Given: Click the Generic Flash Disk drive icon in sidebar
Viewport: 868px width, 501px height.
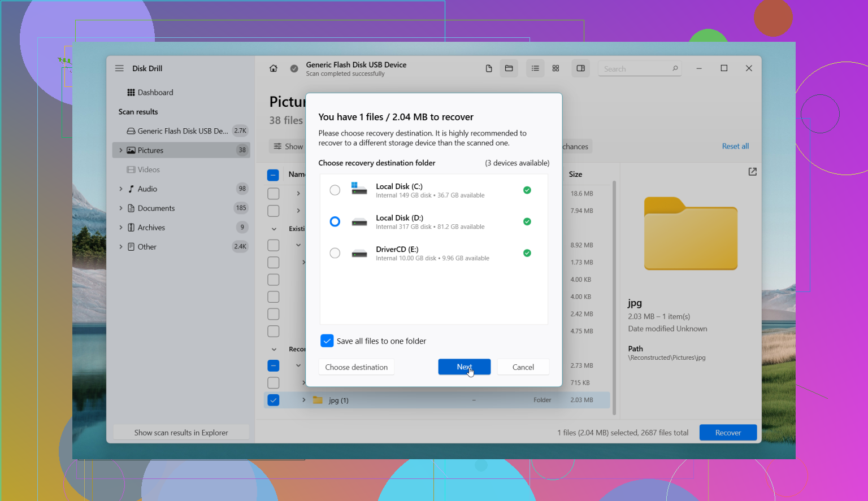Looking at the screenshot, I should click(x=131, y=131).
